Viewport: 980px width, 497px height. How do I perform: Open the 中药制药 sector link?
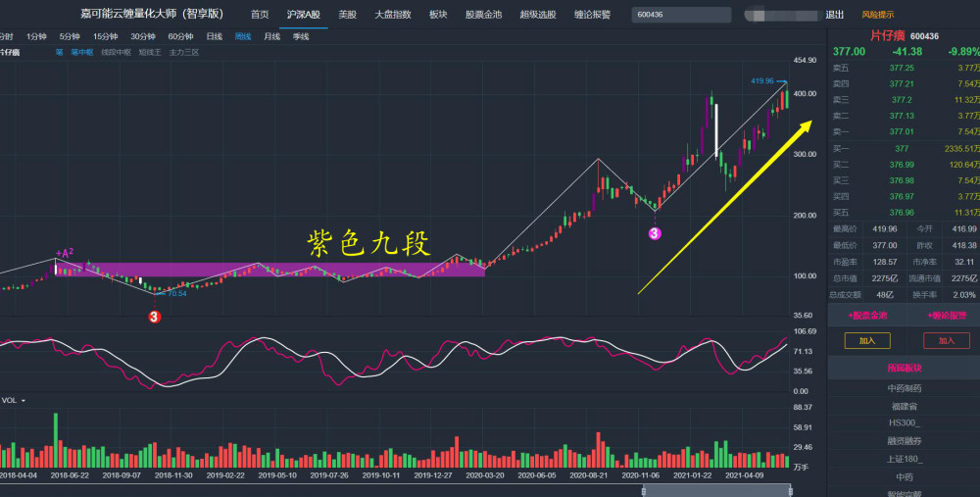point(905,388)
